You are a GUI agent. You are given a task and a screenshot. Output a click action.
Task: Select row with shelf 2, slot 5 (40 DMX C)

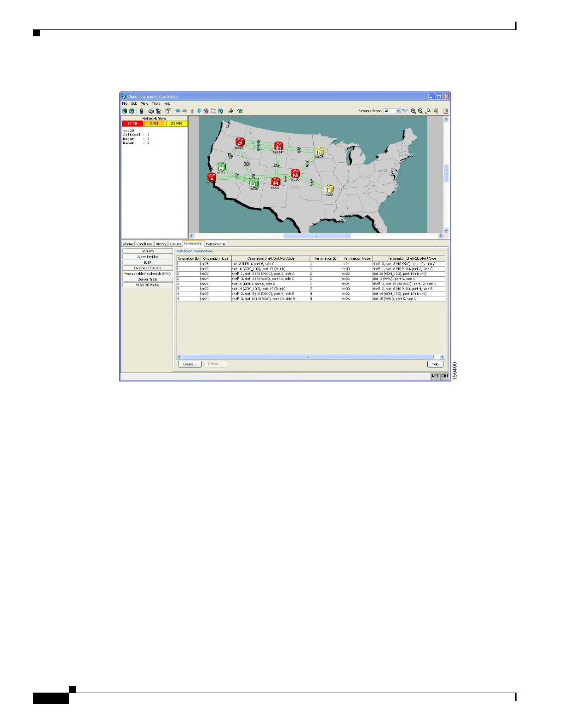[311, 294]
